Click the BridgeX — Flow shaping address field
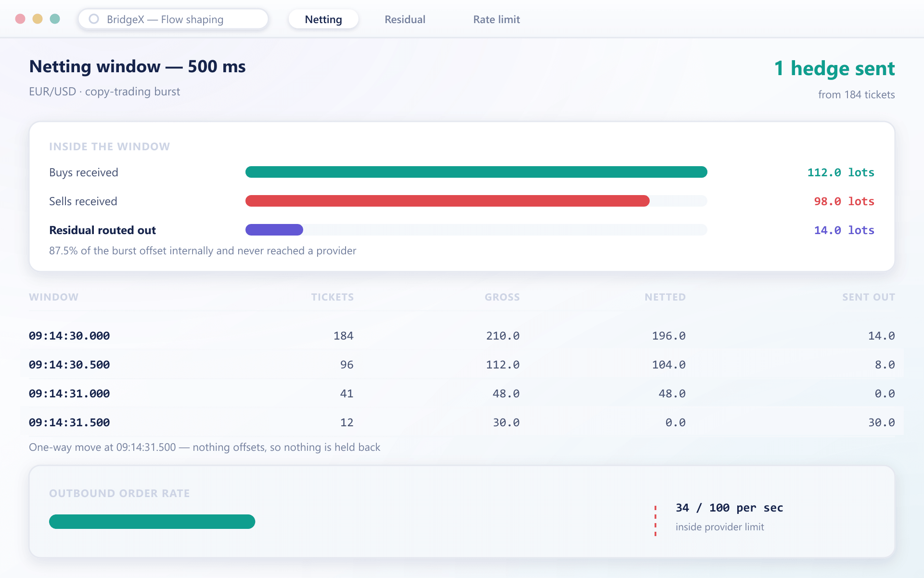This screenshot has height=578, width=924. coord(173,19)
